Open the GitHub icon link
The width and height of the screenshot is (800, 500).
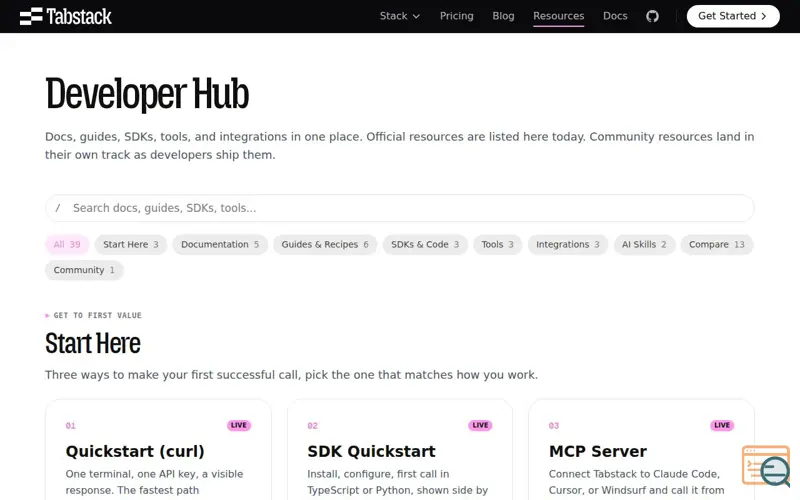[652, 16]
